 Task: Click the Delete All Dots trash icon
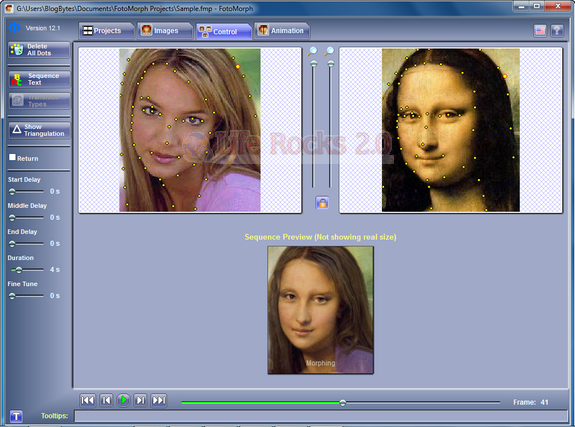coord(17,50)
